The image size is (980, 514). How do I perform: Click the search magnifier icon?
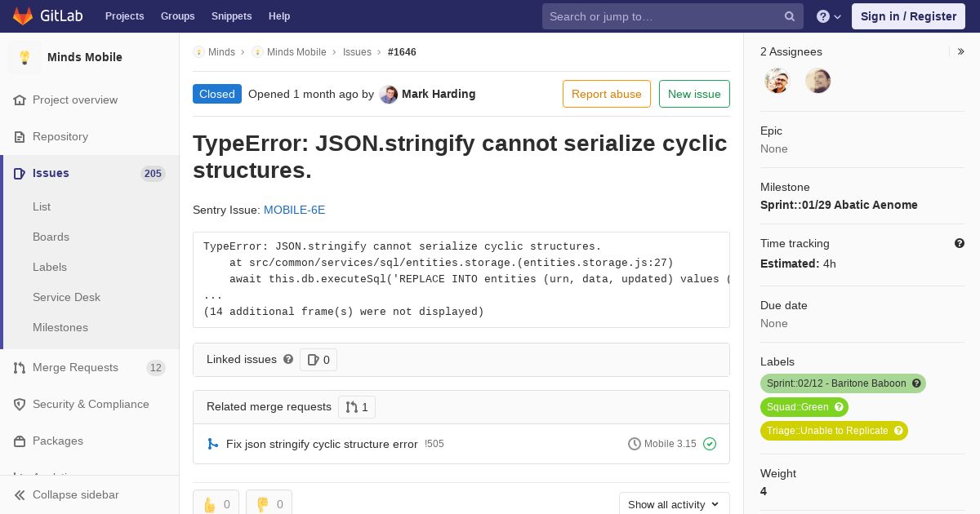(x=790, y=16)
